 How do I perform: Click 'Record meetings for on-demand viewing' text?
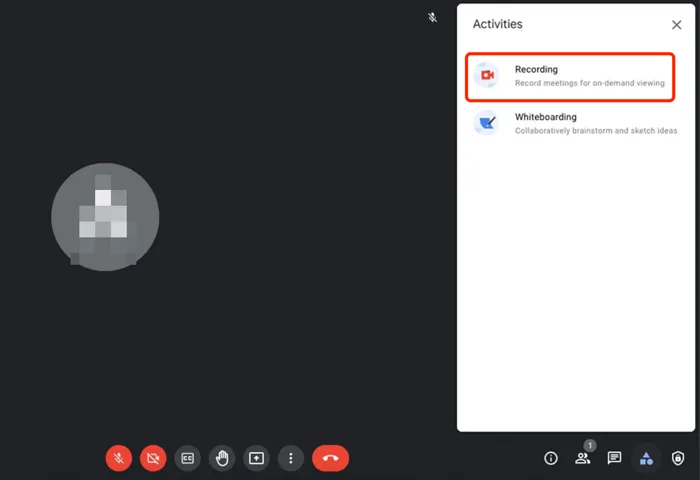(x=590, y=83)
